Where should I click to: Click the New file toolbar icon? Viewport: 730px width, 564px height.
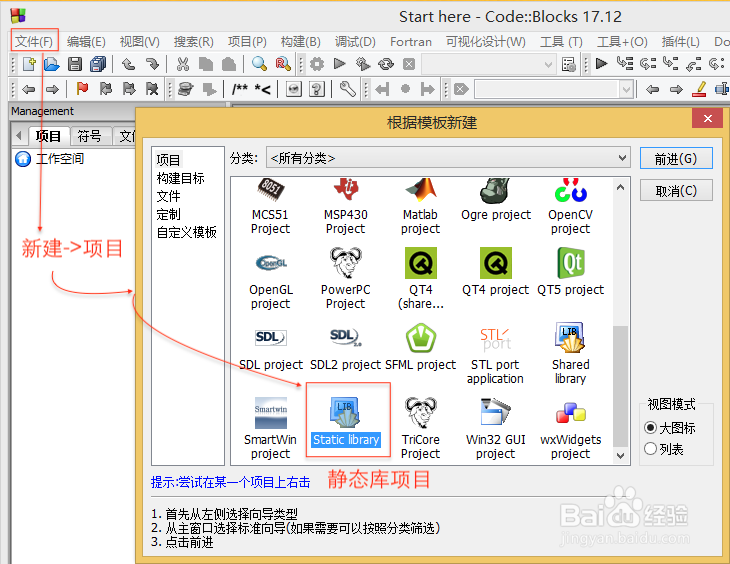29,64
